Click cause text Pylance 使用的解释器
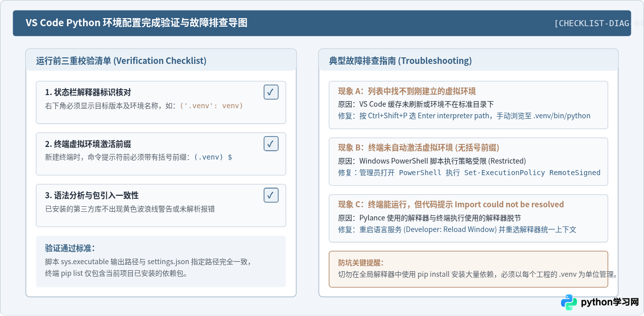644x316 pixels. point(430,218)
